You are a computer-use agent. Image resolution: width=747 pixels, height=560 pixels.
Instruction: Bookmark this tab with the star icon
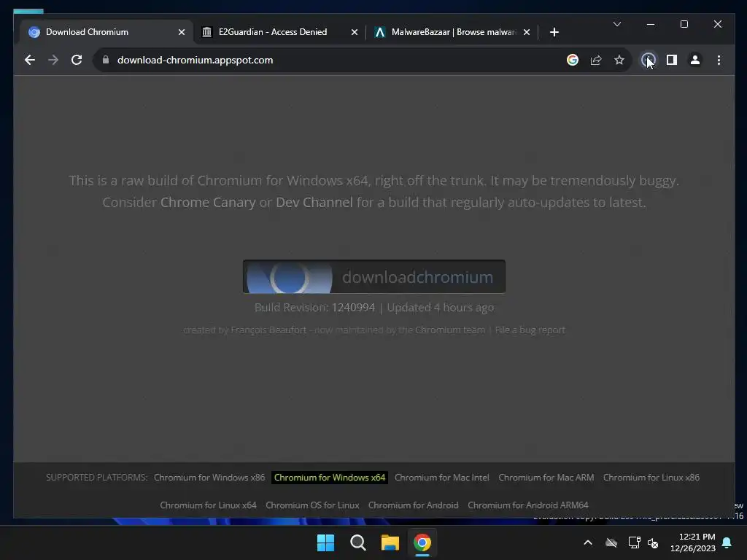619,60
